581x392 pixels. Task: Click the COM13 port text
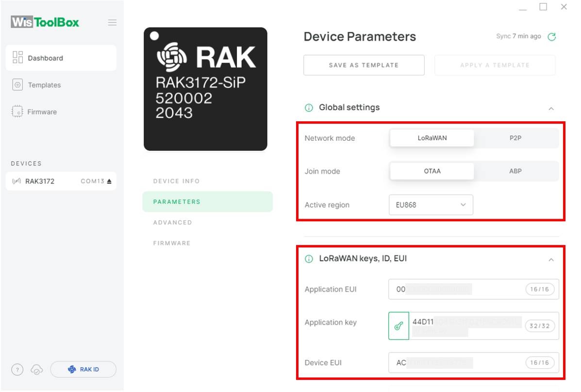[93, 181]
